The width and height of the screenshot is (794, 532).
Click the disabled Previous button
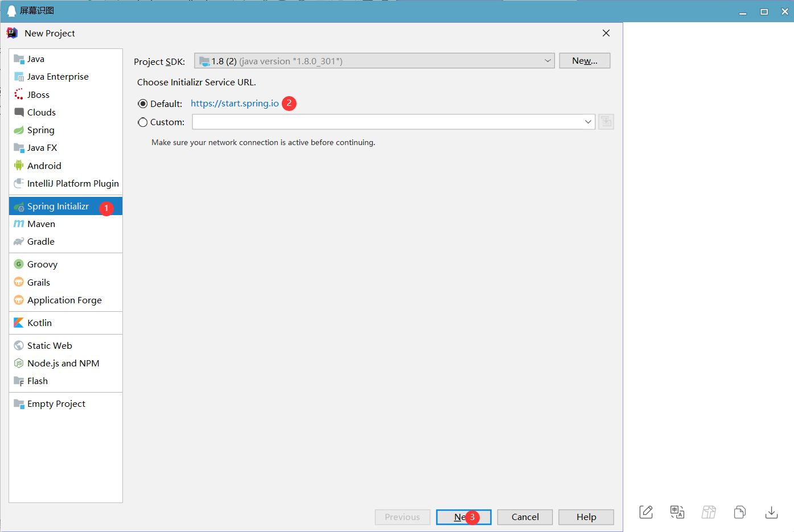402,517
